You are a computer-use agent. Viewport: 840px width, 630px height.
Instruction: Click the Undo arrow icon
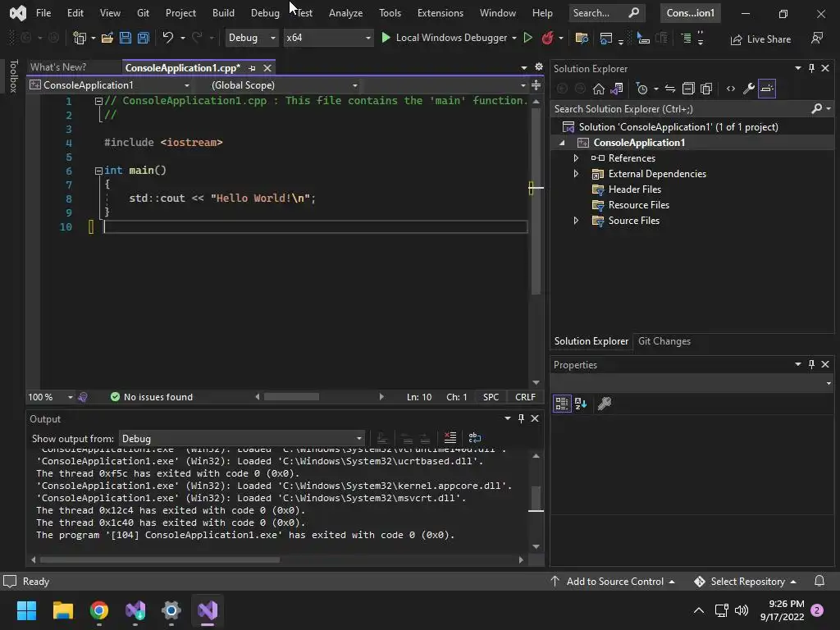tap(167, 38)
